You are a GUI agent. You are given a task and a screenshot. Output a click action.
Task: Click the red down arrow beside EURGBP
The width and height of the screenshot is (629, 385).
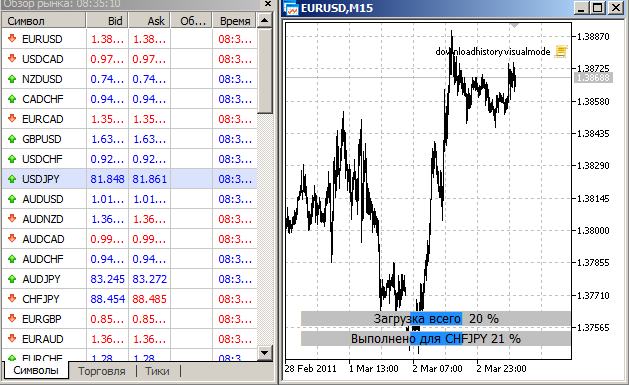click(12, 319)
